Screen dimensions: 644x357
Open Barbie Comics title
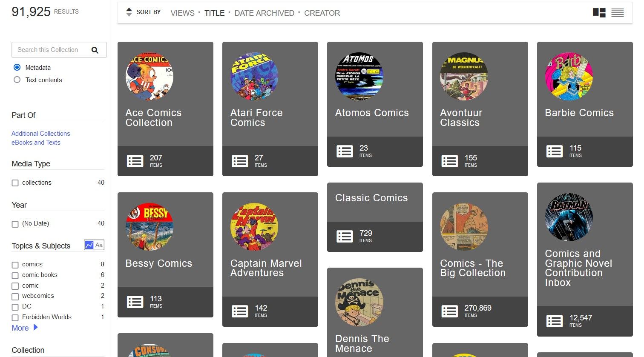(x=579, y=113)
